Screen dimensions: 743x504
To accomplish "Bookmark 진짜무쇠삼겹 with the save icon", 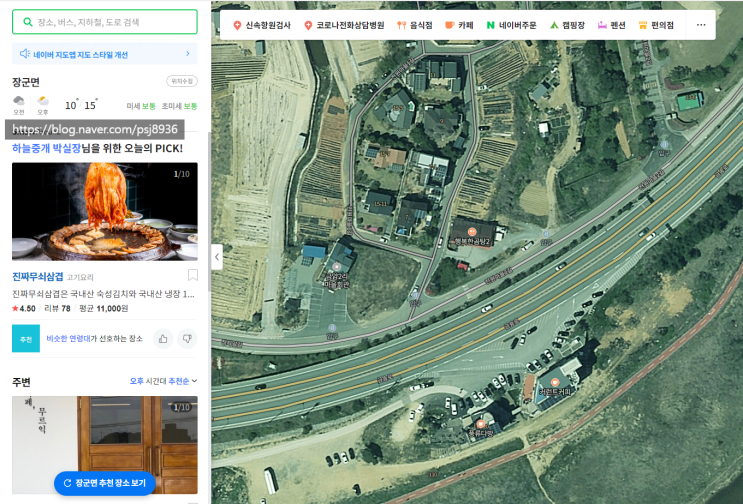I will [x=192, y=275].
